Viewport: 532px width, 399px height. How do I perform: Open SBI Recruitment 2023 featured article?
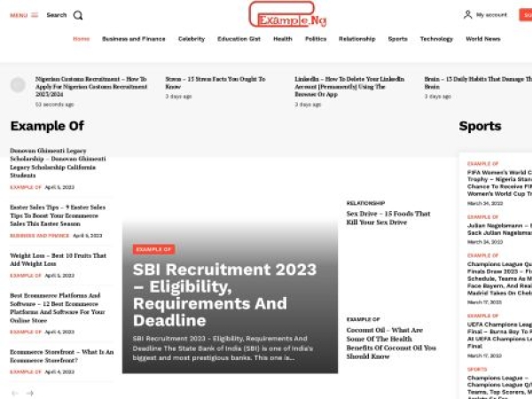[210, 294]
